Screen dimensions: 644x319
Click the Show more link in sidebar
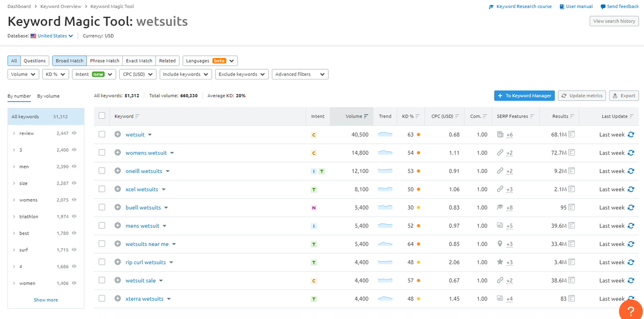[x=46, y=300]
